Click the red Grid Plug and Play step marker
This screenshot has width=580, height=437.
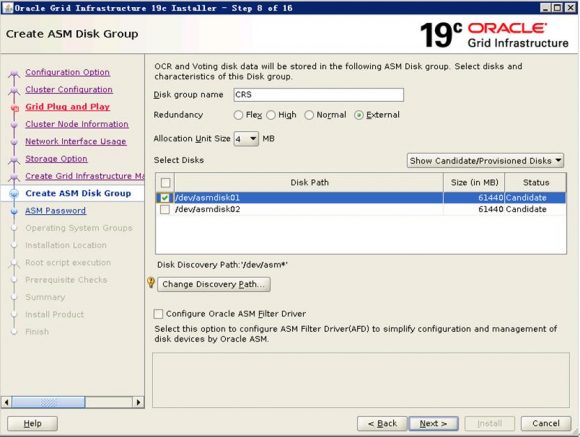pyautogui.click(x=14, y=108)
